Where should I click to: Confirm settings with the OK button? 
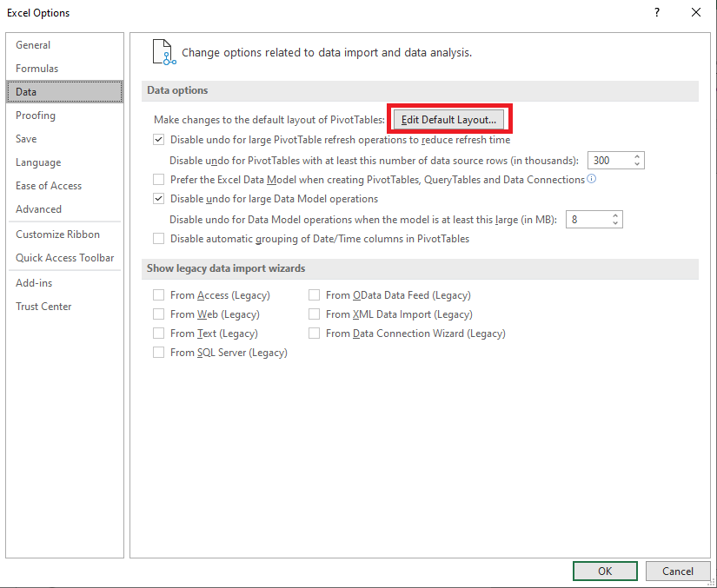605,571
